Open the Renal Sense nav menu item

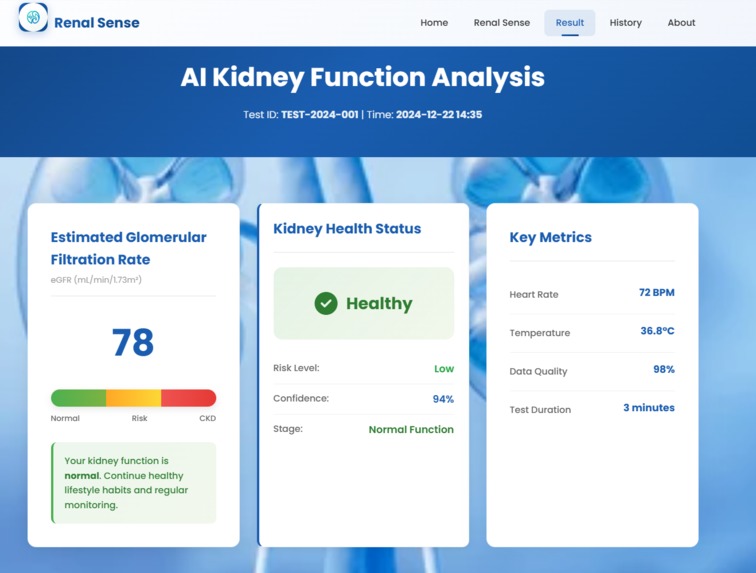pyautogui.click(x=501, y=23)
